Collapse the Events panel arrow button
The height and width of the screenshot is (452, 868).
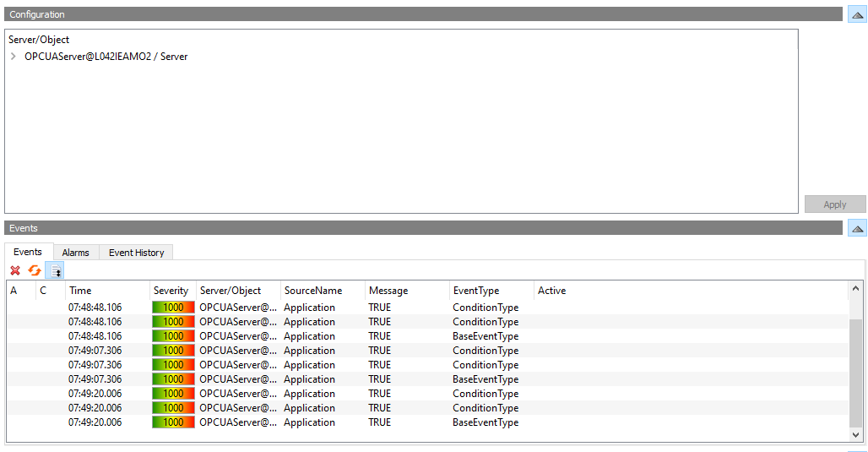[x=858, y=228]
